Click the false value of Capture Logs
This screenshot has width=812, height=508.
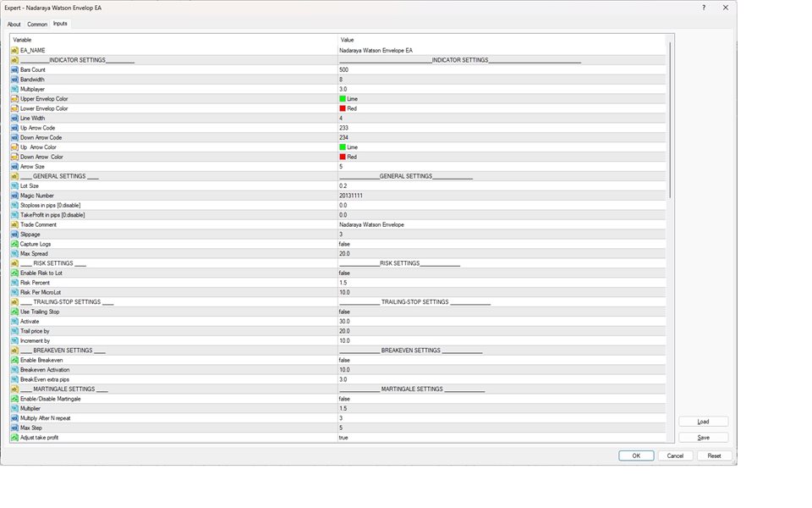[x=344, y=244]
